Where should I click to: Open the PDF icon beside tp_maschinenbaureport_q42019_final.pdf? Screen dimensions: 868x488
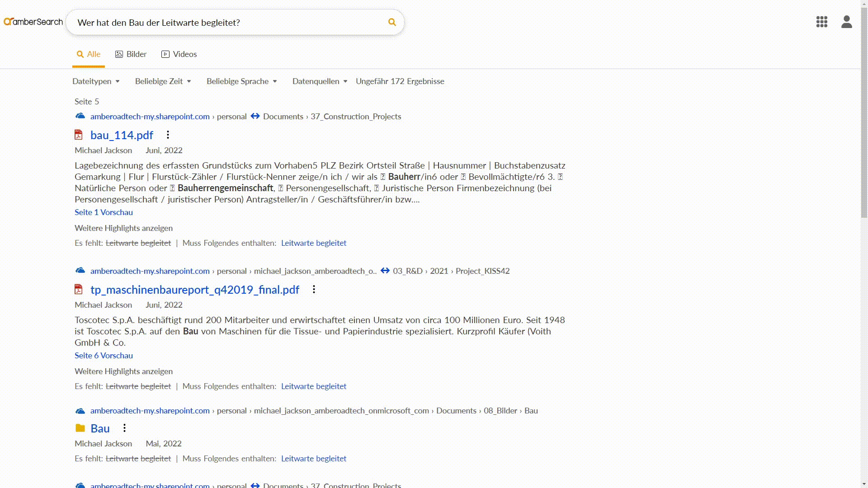pos(78,289)
